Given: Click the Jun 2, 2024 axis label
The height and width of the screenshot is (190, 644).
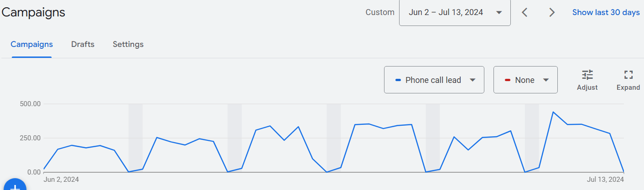Looking at the screenshot, I should point(61,180).
